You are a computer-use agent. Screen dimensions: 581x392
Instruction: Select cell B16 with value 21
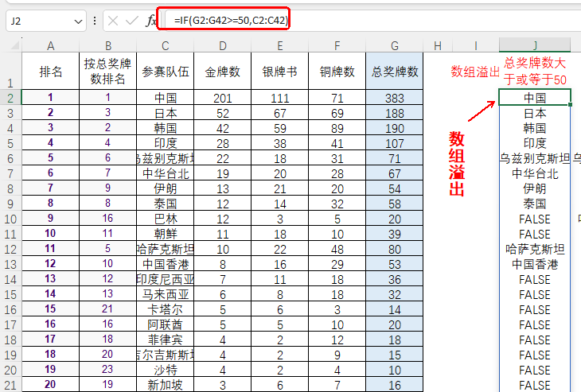(107, 309)
